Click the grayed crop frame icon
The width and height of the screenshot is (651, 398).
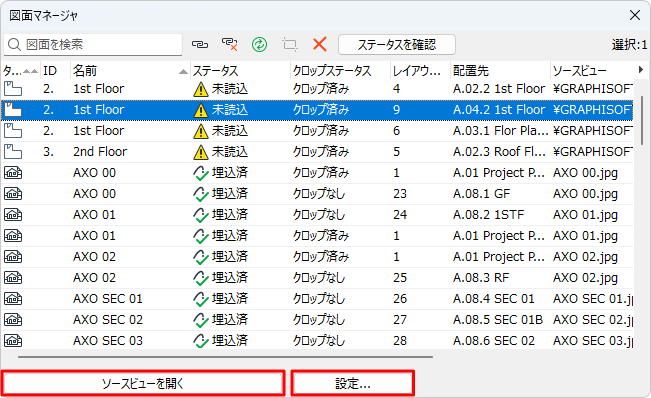[290, 44]
